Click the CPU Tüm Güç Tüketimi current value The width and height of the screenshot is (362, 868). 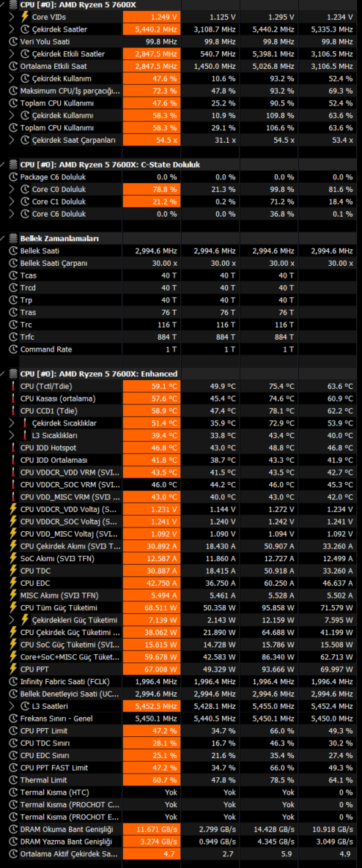click(x=152, y=607)
